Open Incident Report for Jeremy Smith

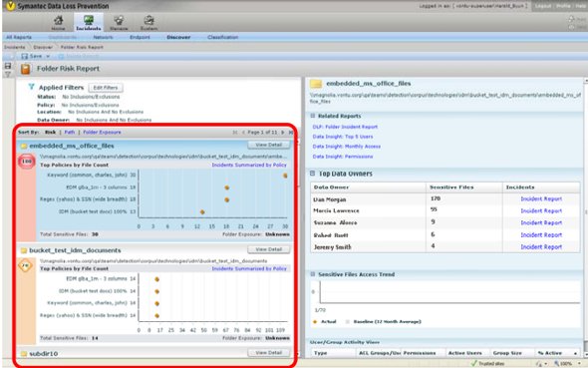point(541,247)
